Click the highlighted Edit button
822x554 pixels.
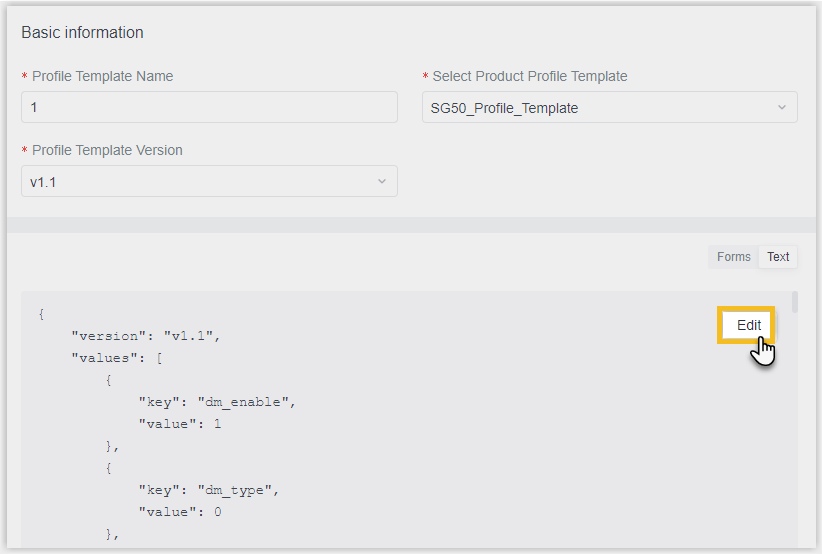tap(749, 325)
